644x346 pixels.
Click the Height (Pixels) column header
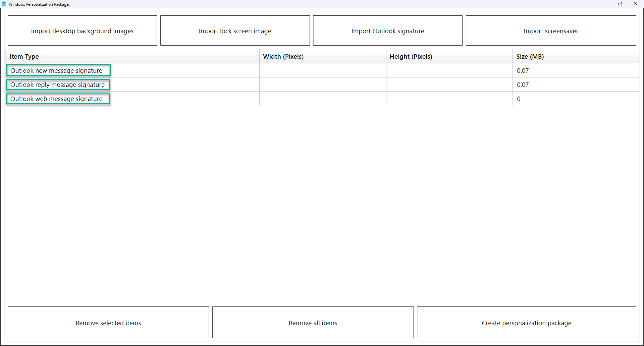(411, 57)
